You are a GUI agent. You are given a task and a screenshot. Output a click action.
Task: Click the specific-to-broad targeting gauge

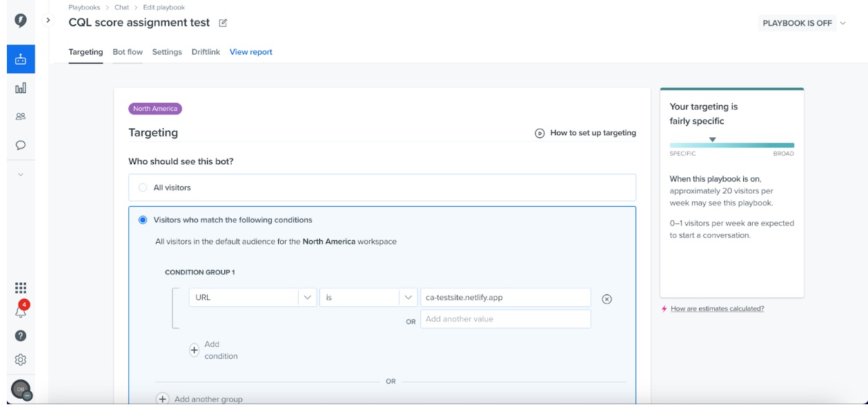pyautogui.click(x=731, y=146)
